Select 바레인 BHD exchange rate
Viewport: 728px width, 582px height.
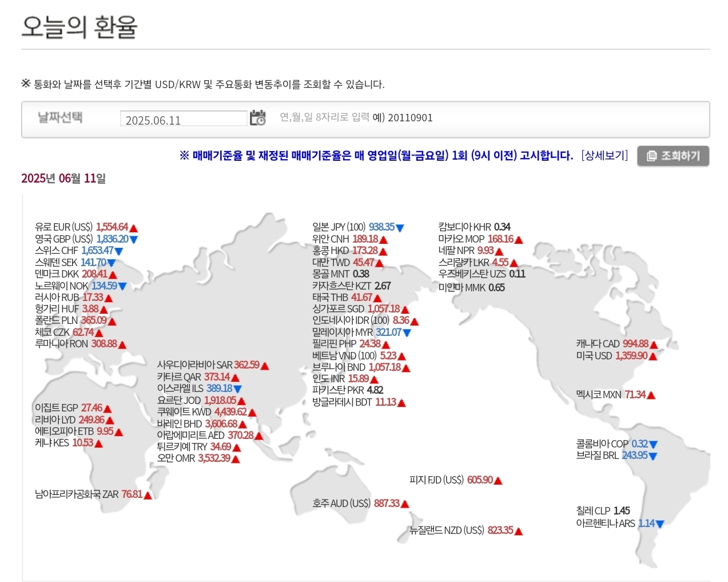click(x=202, y=424)
